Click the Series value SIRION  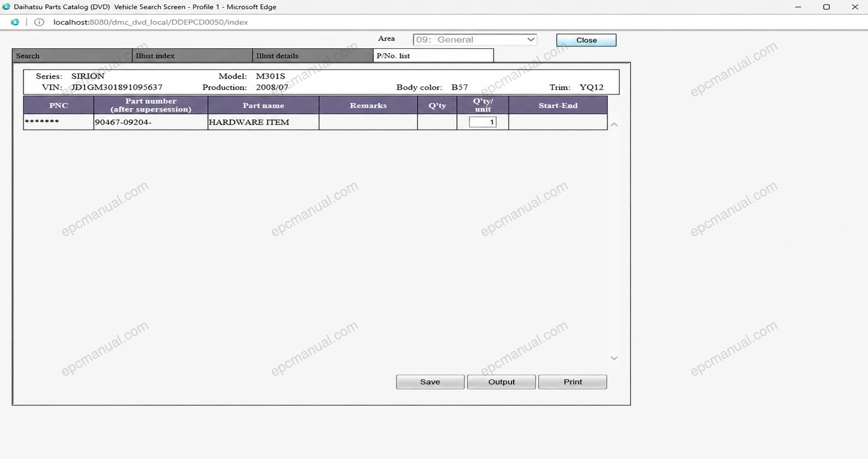(x=88, y=76)
